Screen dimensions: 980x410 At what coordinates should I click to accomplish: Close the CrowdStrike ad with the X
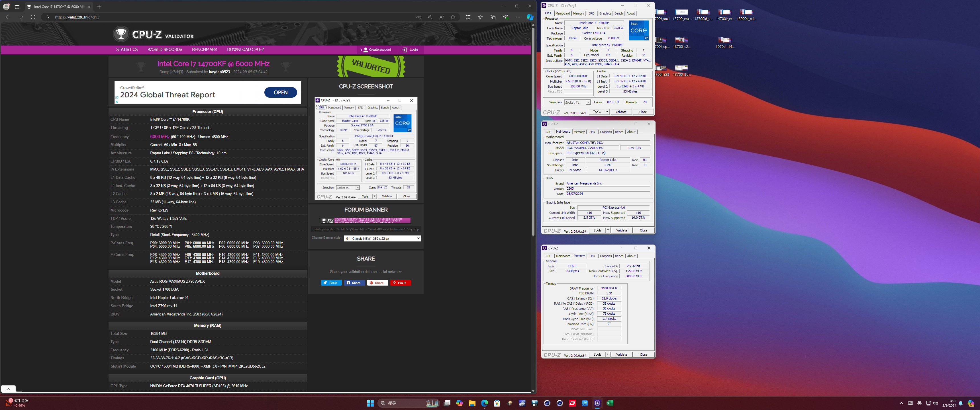117,102
